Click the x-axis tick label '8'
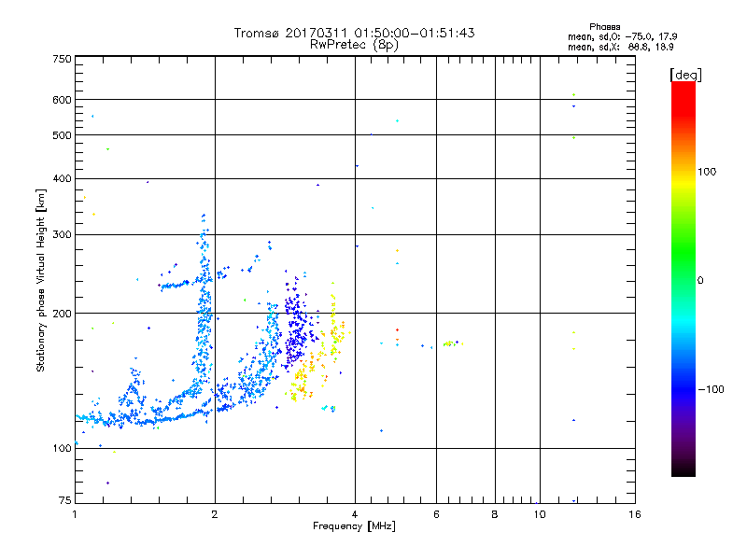The height and width of the screenshot is (560, 747). click(495, 514)
